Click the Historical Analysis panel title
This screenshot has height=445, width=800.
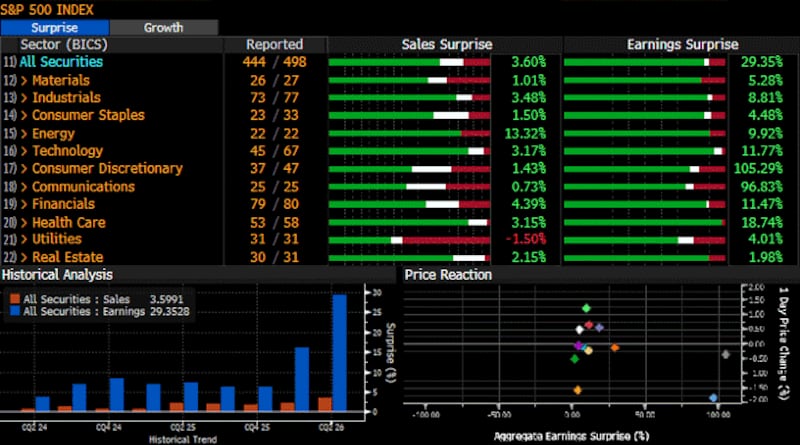click(57, 275)
